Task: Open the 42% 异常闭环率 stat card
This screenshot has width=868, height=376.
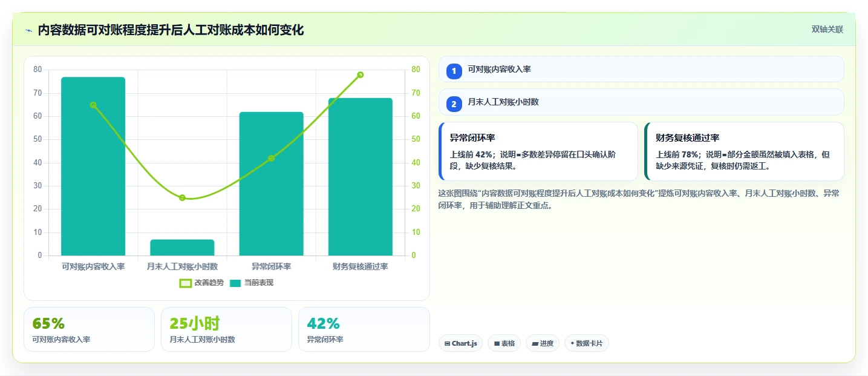Action: pyautogui.click(x=364, y=329)
